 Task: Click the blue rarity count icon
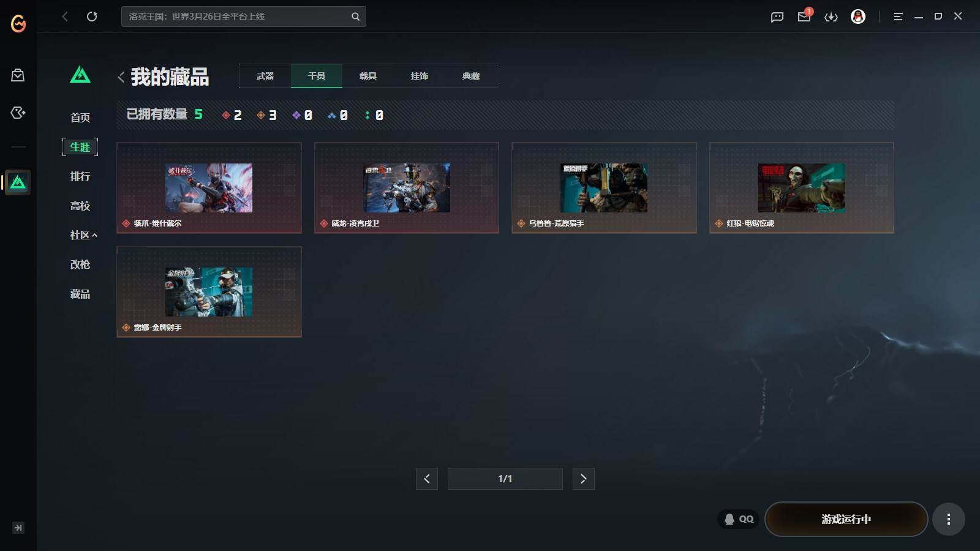pyautogui.click(x=332, y=115)
